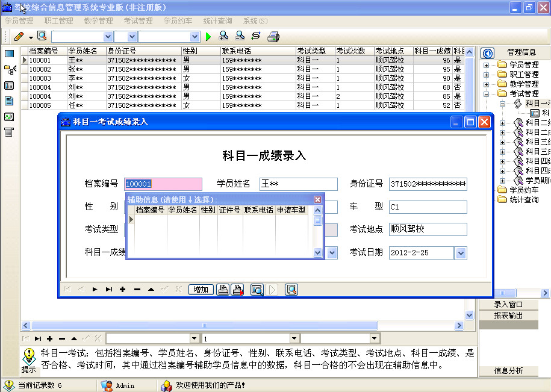
Task: Click the 信息分析 panel button
Action: click(x=508, y=370)
